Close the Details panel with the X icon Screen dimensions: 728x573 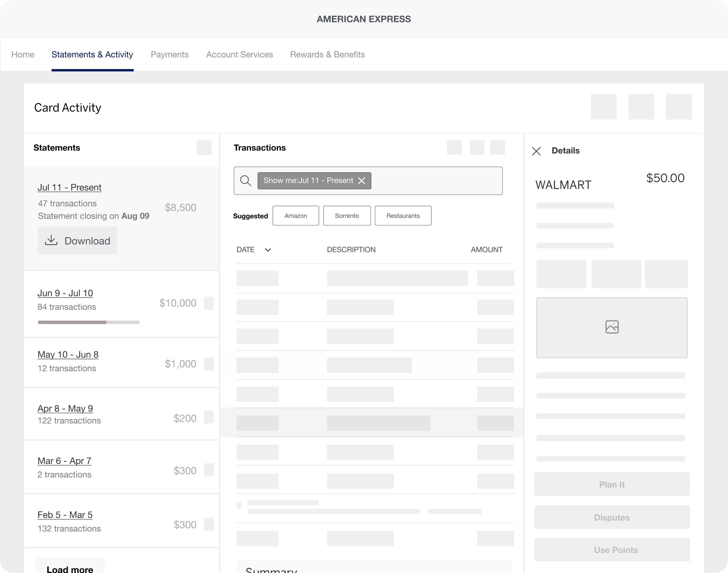536,151
